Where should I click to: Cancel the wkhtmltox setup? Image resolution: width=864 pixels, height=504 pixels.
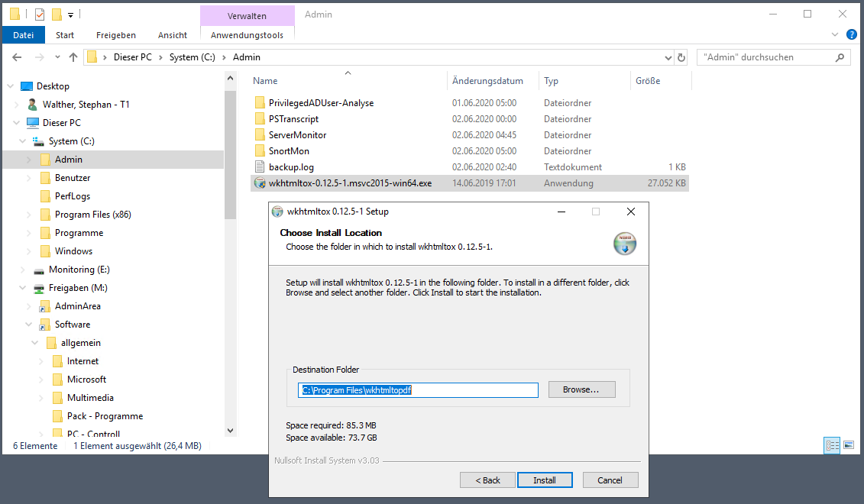tap(610, 480)
